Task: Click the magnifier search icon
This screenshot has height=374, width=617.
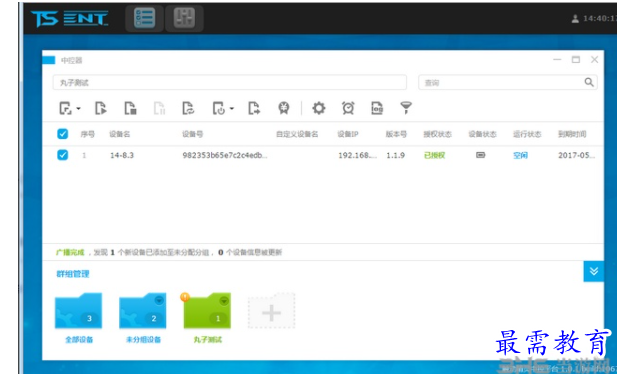Action: click(x=589, y=82)
